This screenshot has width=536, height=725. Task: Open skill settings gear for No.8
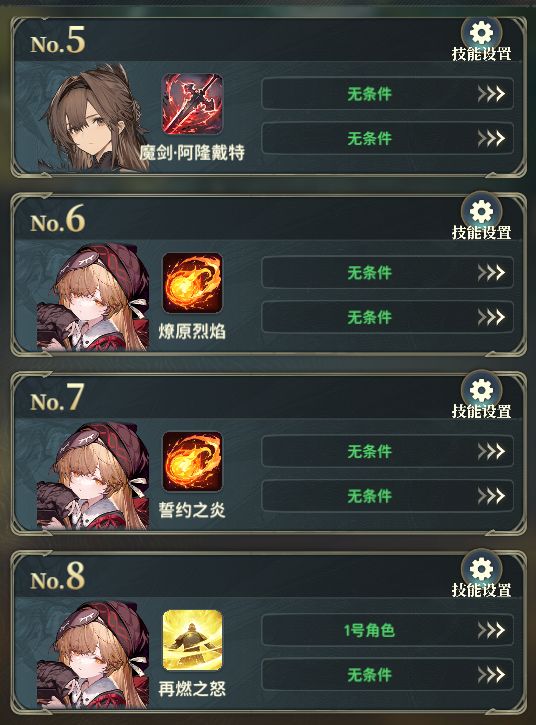click(x=481, y=576)
